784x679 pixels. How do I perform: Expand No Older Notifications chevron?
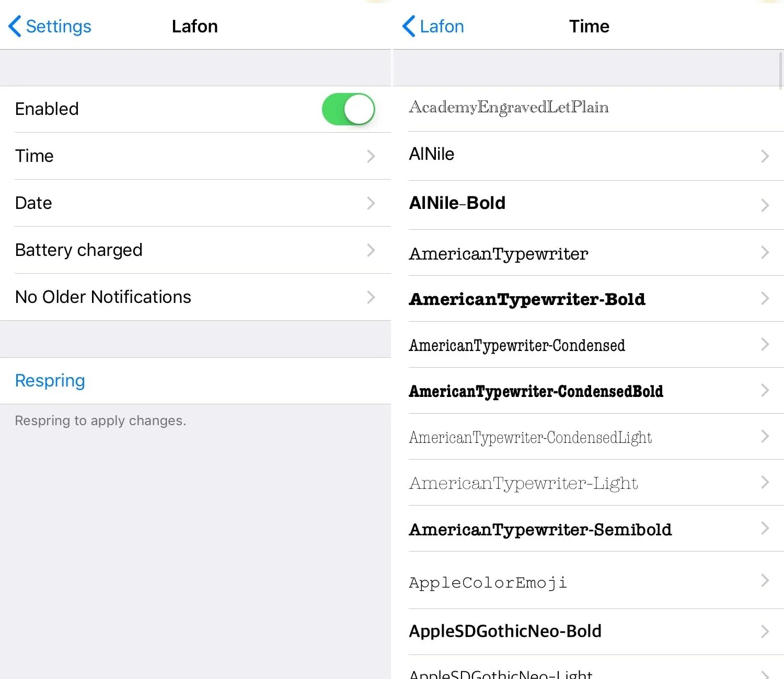(x=371, y=297)
